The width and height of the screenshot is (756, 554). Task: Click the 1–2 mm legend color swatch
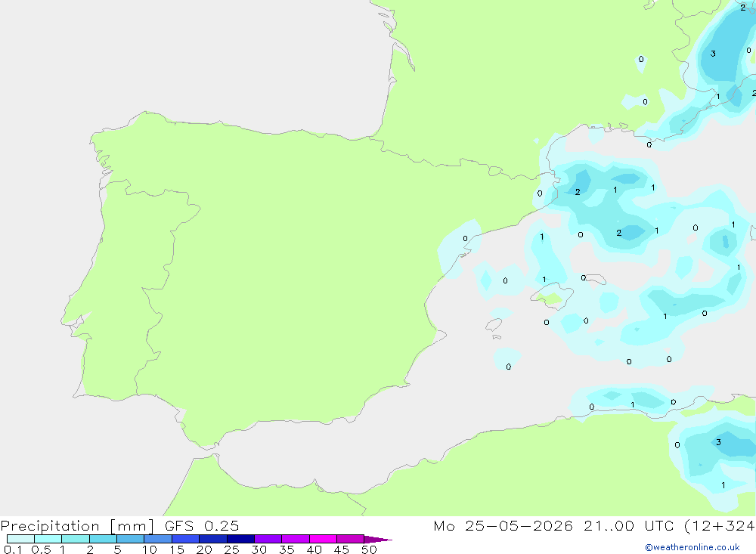pyautogui.click(x=76, y=539)
